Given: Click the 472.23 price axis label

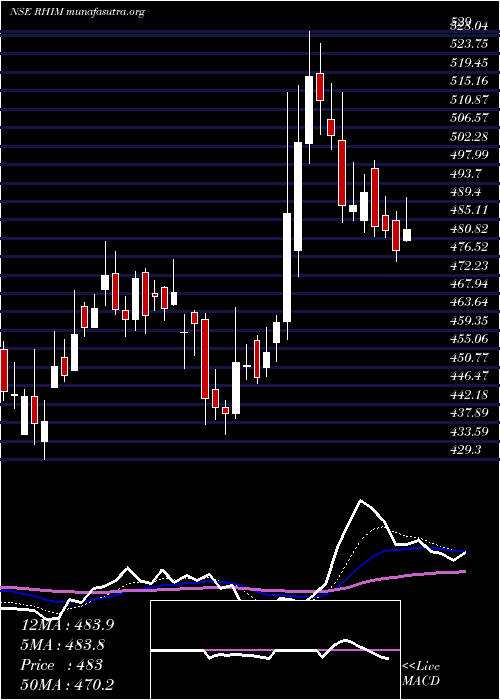Looking at the screenshot, I should pos(468,265).
